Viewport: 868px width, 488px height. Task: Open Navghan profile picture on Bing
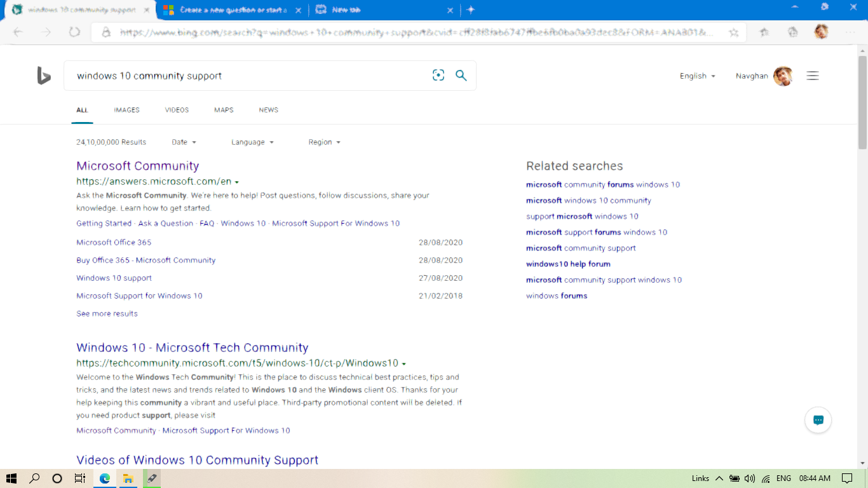(783, 76)
